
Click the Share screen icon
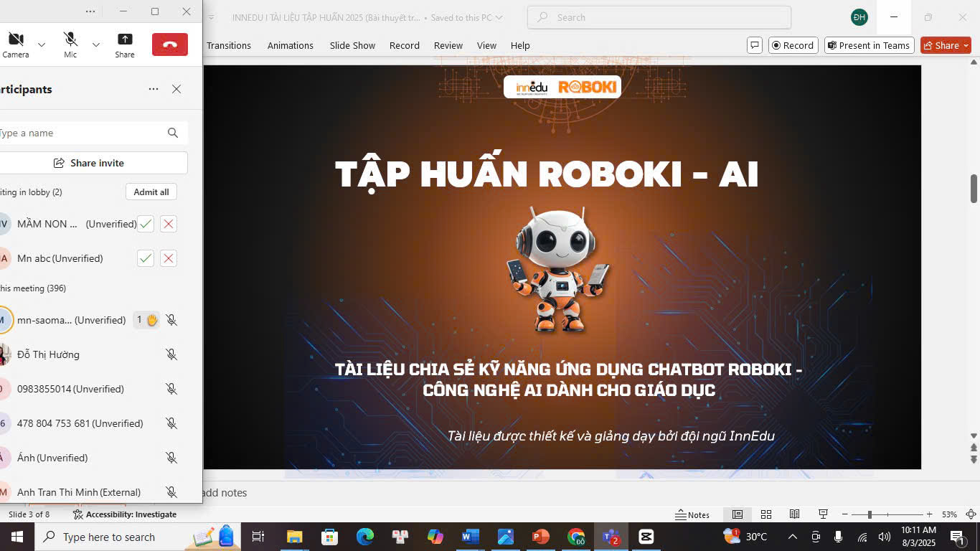click(x=125, y=44)
